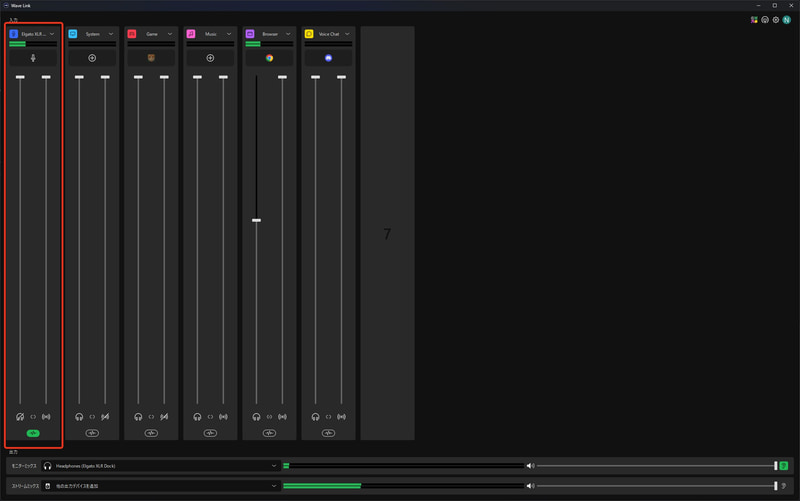Screen dimensions: 800x501
Task: Disable the green effects button on Elgato XLR
Action: pyautogui.click(x=33, y=433)
